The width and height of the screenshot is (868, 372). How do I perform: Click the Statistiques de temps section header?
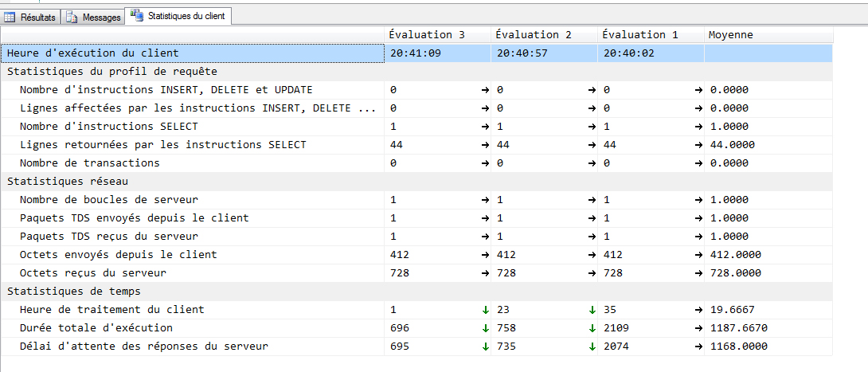59,291
